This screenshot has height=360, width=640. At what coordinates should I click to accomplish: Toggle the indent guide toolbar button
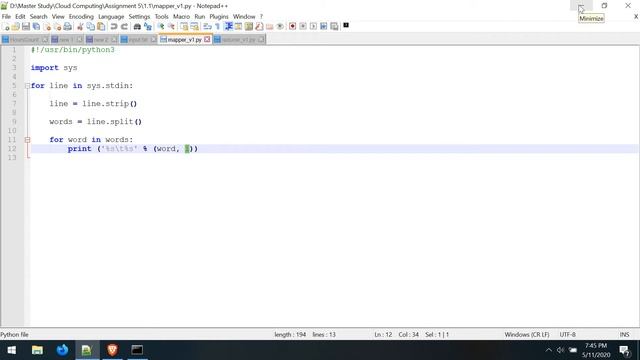[228, 27]
